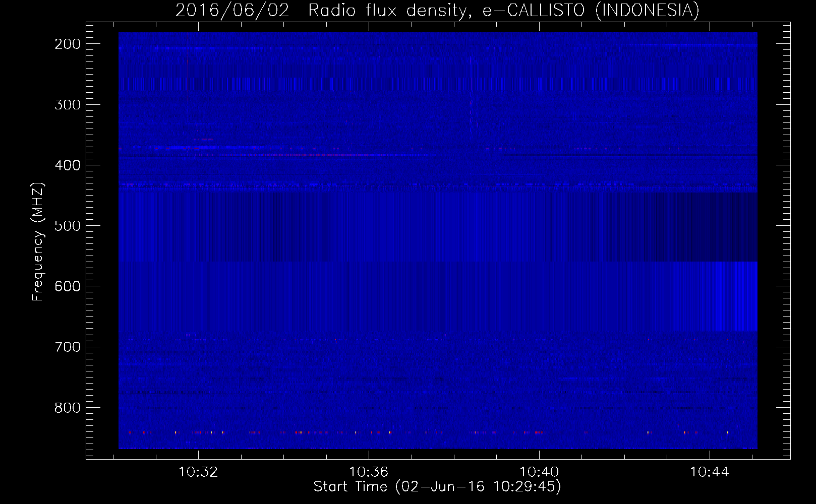Click the 10:44 time tick label
The image size is (816, 504).
click(x=710, y=472)
